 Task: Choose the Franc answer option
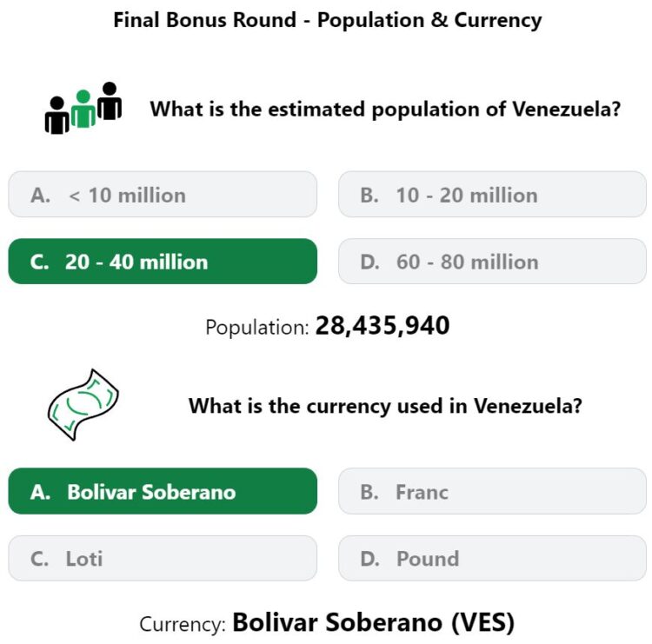coord(492,491)
